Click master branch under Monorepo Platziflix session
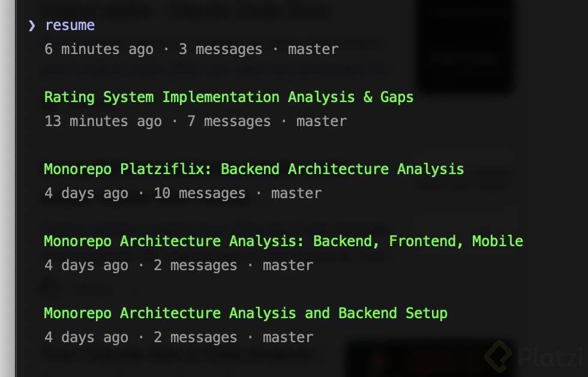Image resolution: width=588 pixels, height=377 pixels. point(296,193)
